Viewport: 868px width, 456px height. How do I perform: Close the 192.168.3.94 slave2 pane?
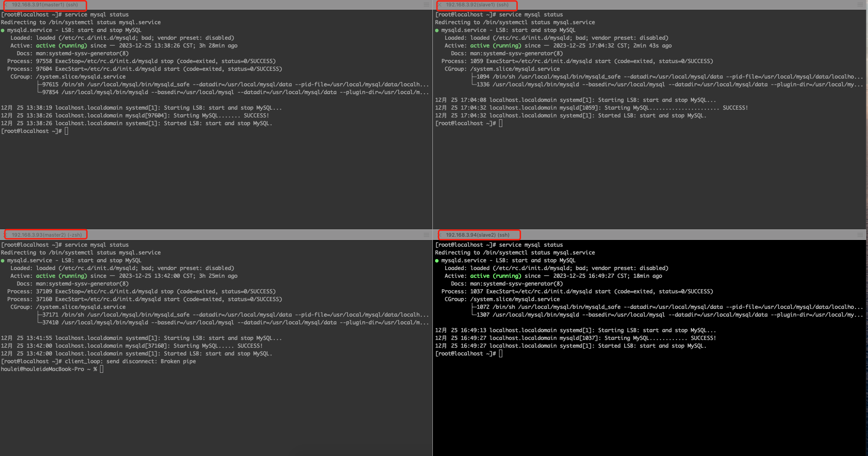click(440, 235)
